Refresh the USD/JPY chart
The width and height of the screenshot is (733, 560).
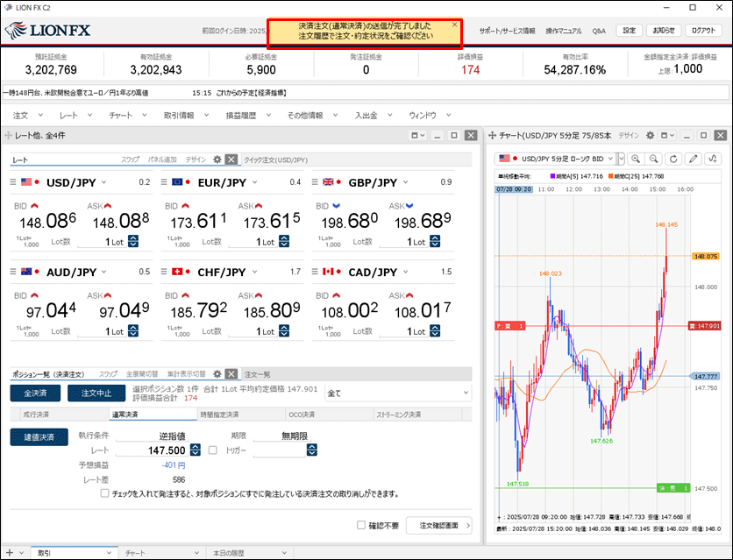pyautogui.click(x=673, y=159)
